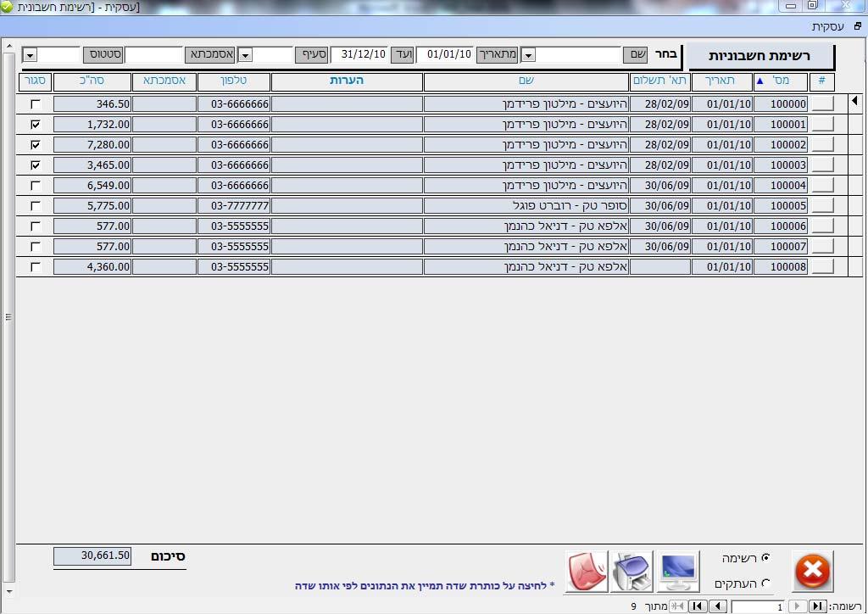Click the to-date field showing 31/12/10
The height and width of the screenshot is (614, 868).
click(x=359, y=55)
